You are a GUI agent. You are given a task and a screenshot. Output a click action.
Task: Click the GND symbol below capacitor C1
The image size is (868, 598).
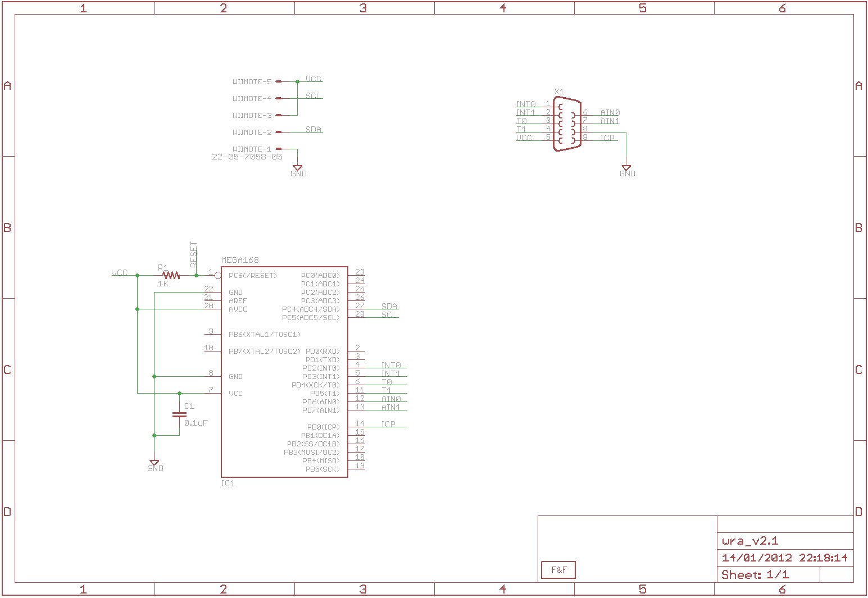154,463
